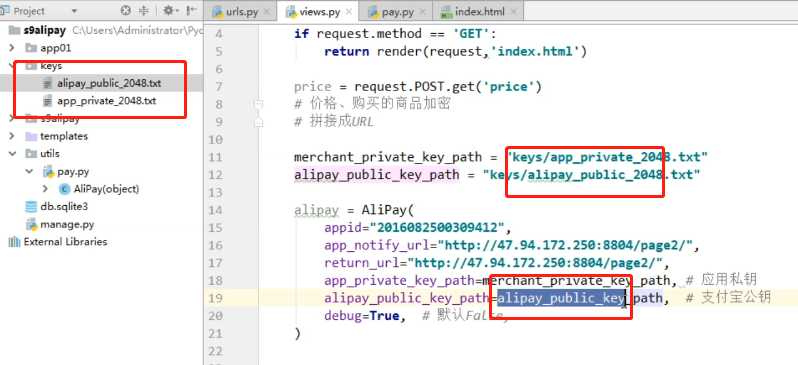Select the External Libraries node

(x=65, y=242)
